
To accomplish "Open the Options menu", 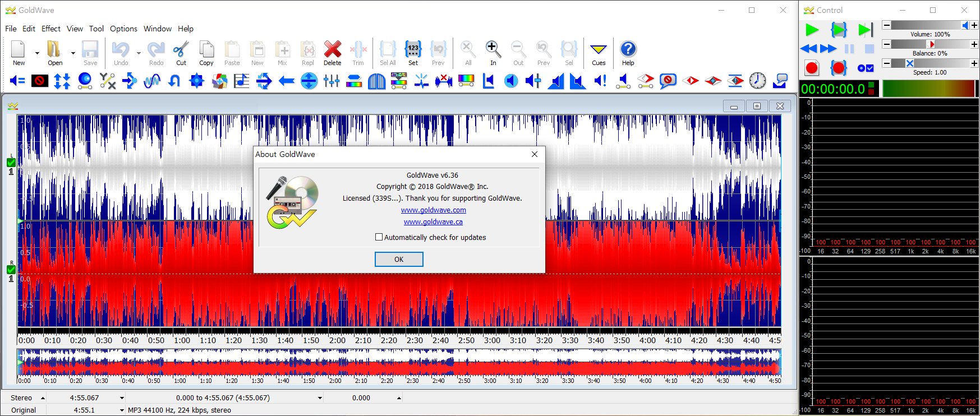I will 123,29.
